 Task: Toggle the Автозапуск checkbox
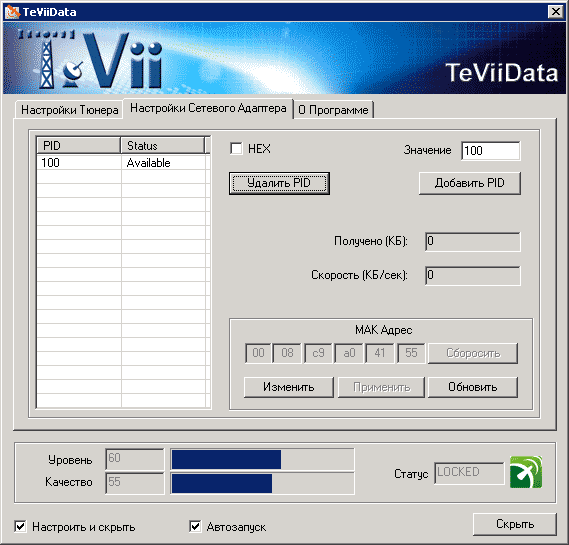(195, 526)
